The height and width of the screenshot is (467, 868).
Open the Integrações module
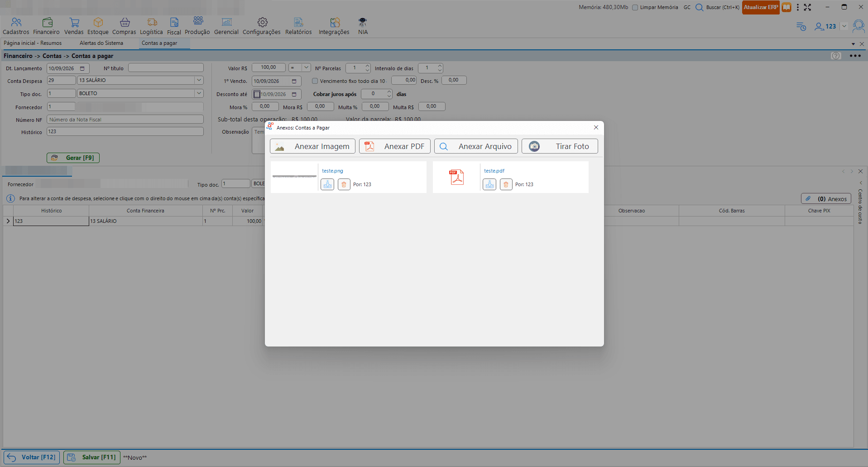(334, 26)
